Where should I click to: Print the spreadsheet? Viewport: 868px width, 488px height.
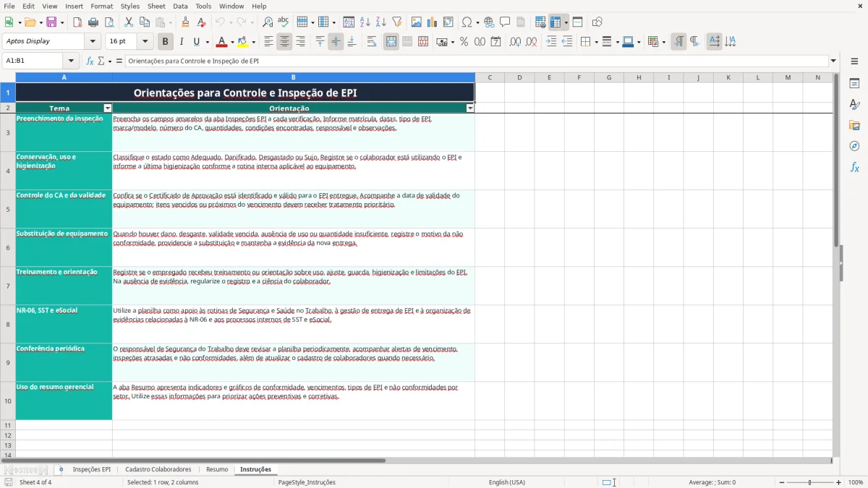[x=93, y=22]
